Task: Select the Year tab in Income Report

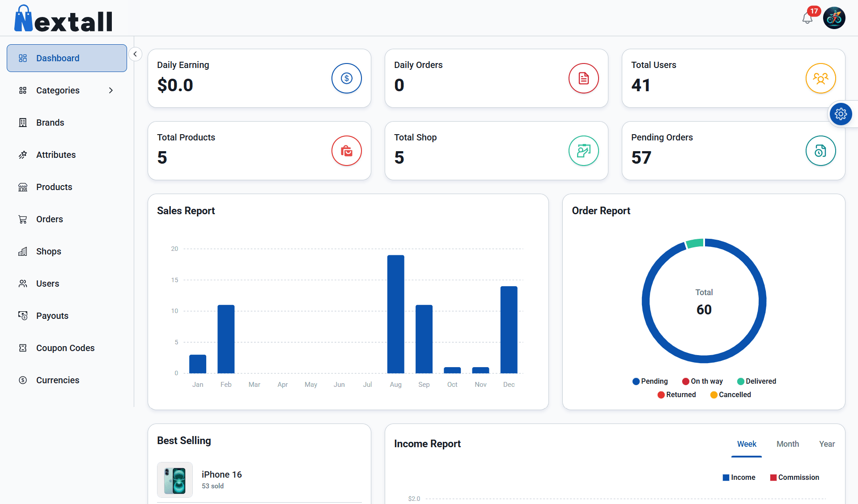Action: pos(827,444)
